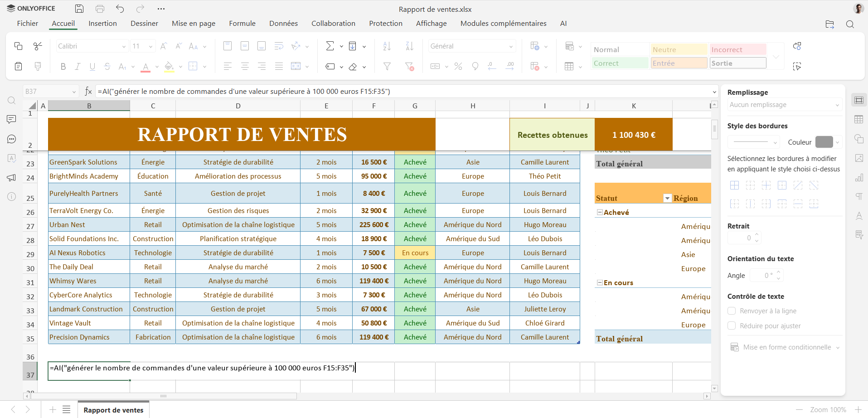Open the Comments panel in left sidebar
The width and height of the screenshot is (868, 418).
pyautogui.click(x=12, y=119)
